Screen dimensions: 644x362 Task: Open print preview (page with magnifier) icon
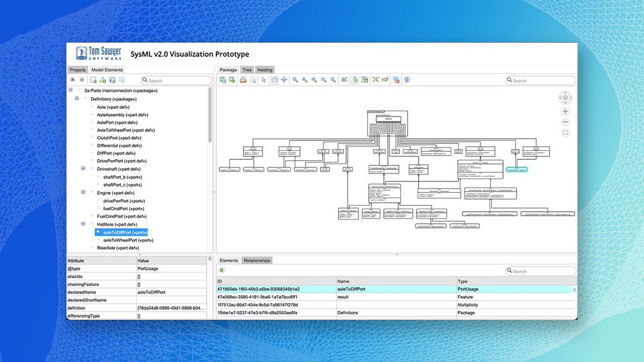(x=252, y=80)
